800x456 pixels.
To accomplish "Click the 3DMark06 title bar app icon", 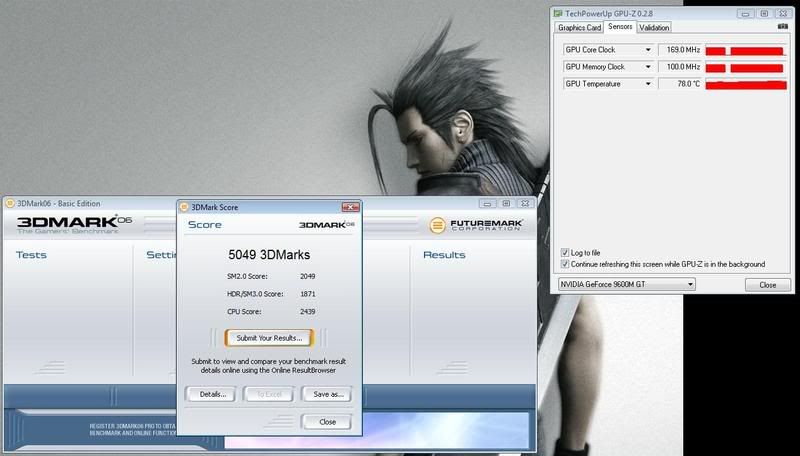I will tap(10, 204).
